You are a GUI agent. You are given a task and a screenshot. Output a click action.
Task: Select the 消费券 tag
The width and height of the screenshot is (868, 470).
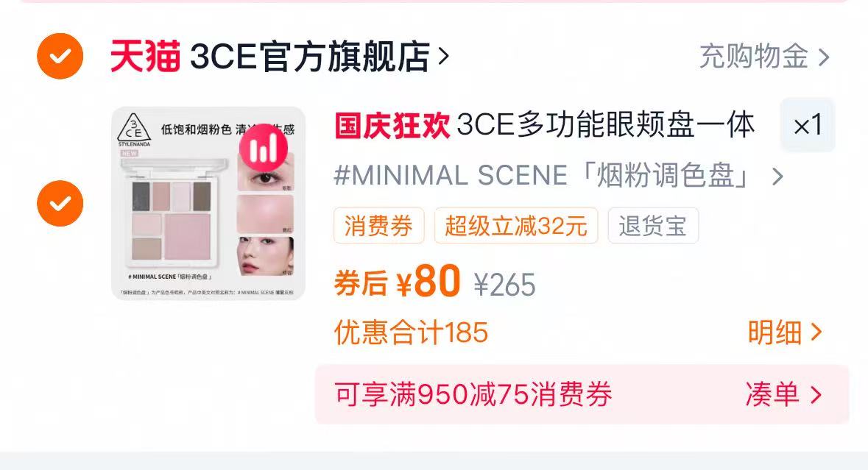378,226
